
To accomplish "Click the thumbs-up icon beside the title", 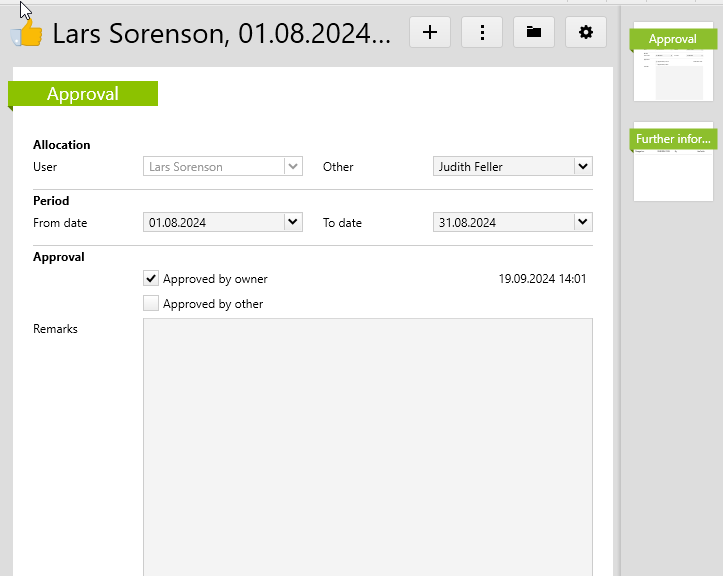I will 28,34.
